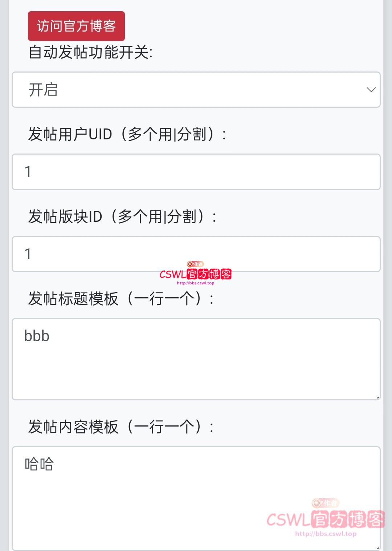Click the resize handle of the 哈哈 textarea
Viewport: 392px width, 551px height.
(378, 548)
